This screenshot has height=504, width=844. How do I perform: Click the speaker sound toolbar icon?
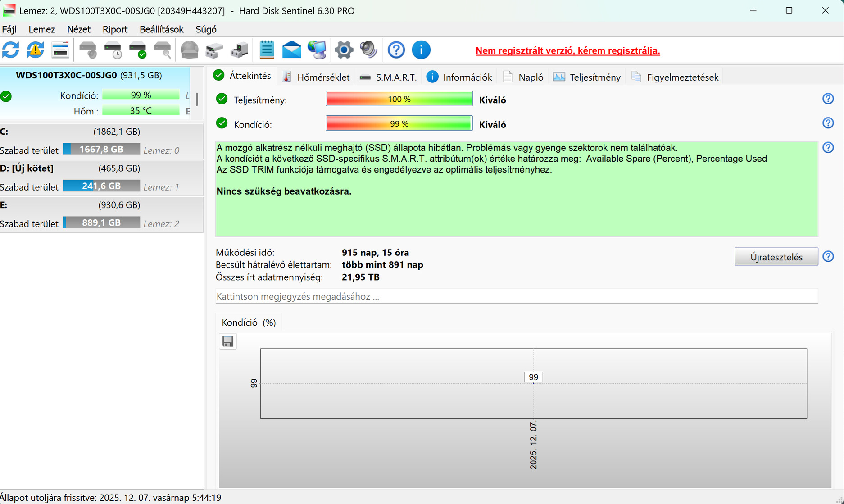(368, 50)
